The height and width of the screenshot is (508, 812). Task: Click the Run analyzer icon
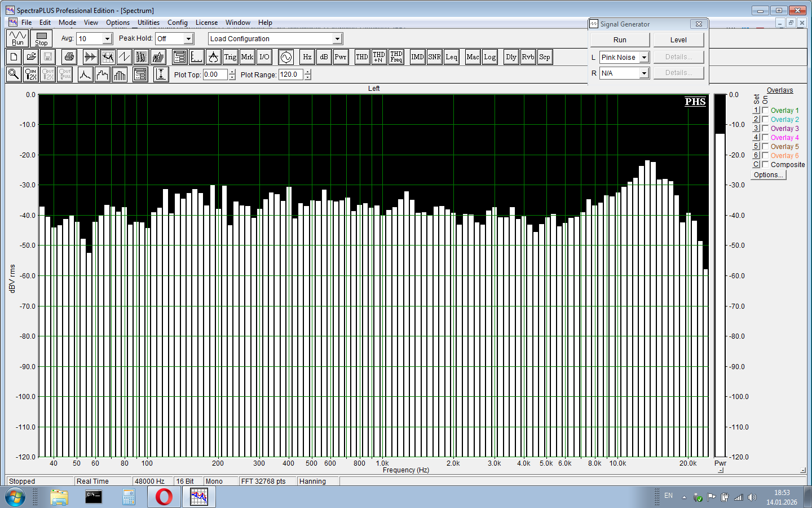[x=17, y=38]
